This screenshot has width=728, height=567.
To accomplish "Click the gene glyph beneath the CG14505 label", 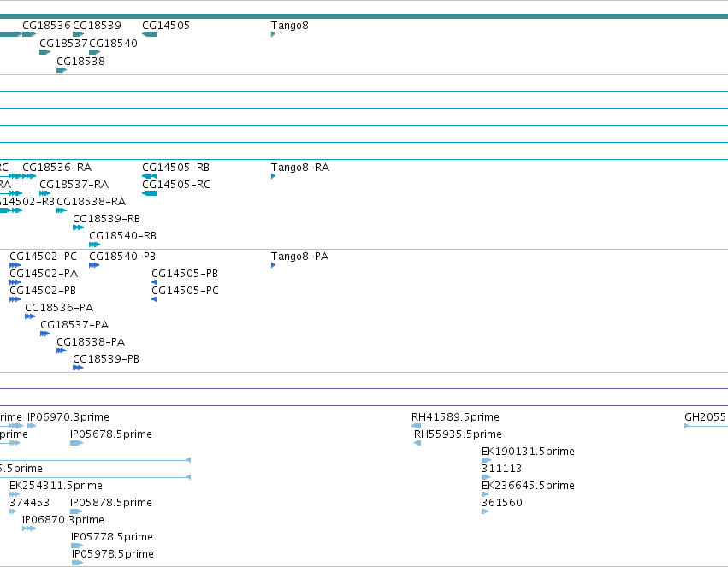I will point(150,34).
